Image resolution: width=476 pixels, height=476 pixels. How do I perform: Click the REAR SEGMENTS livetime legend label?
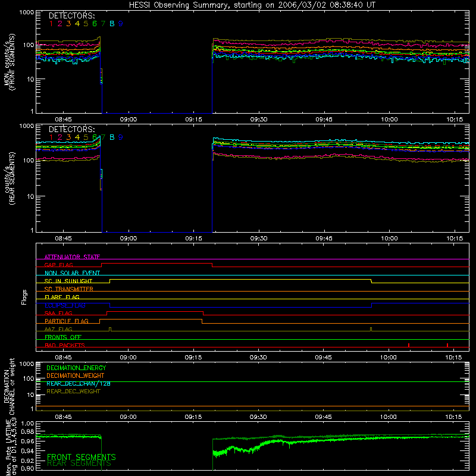click(79, 464)
